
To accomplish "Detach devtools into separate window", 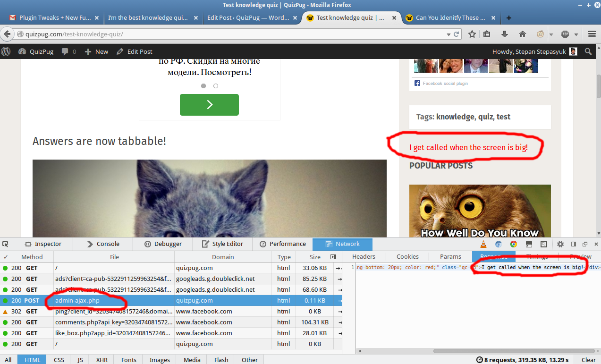I will click(x=585, y=244).
